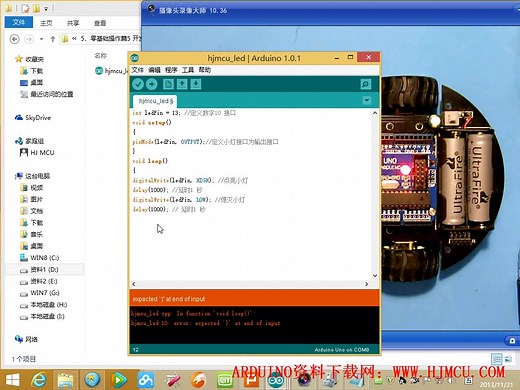
Task: Click the Arduino logo icon in title bar
Action: (x=135, y=58)
